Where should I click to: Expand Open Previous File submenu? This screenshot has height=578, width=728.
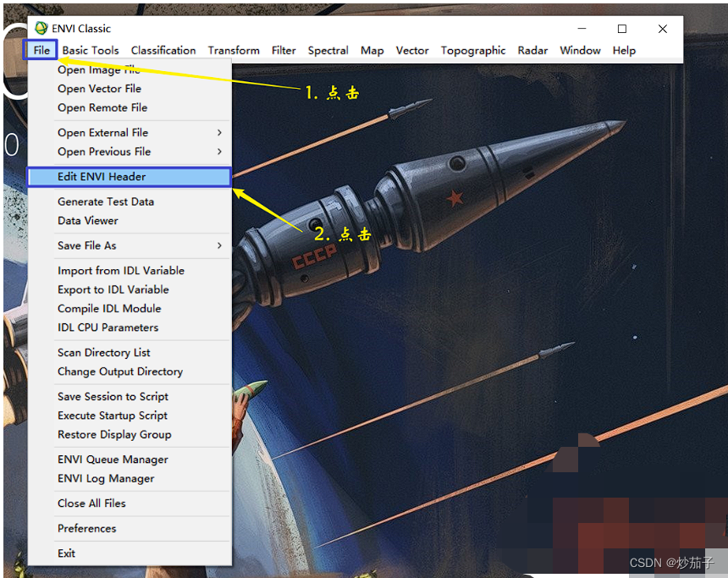(129, 151)
